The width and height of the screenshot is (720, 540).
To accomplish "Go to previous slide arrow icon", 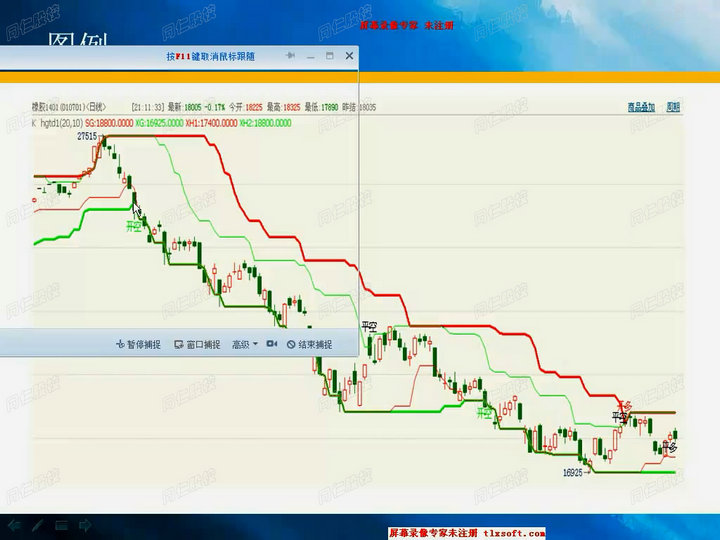I will [14, 524].
